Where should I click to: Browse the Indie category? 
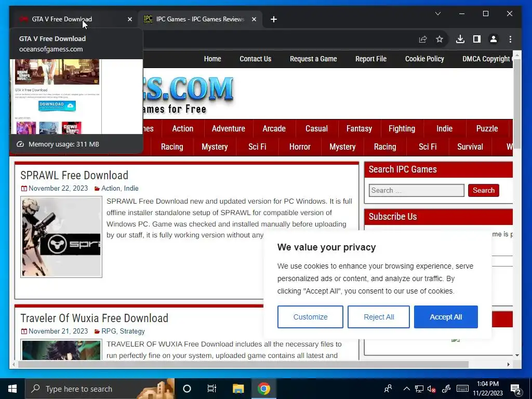[x=445, y=129]
